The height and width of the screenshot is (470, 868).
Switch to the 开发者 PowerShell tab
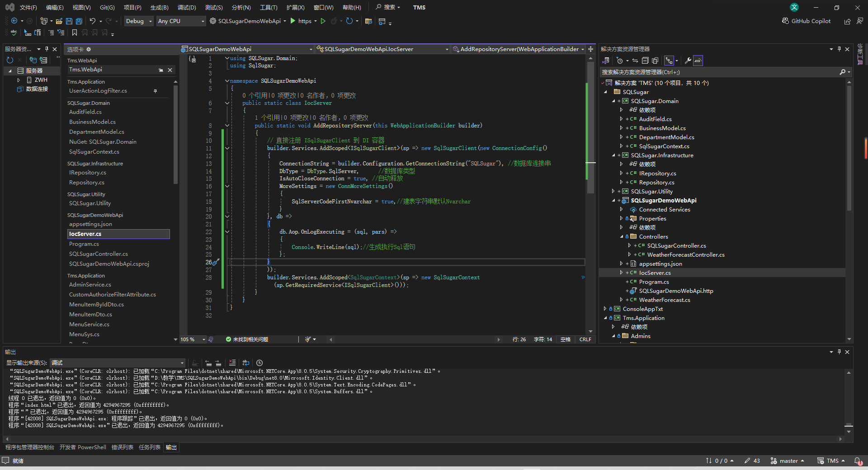point(83,447)
